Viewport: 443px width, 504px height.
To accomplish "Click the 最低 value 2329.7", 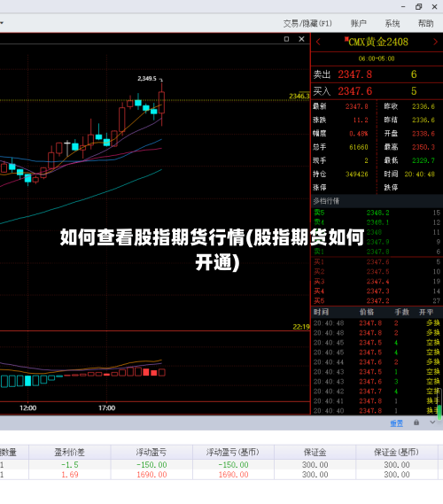I will pyautogui.click(x=424, y=160).
